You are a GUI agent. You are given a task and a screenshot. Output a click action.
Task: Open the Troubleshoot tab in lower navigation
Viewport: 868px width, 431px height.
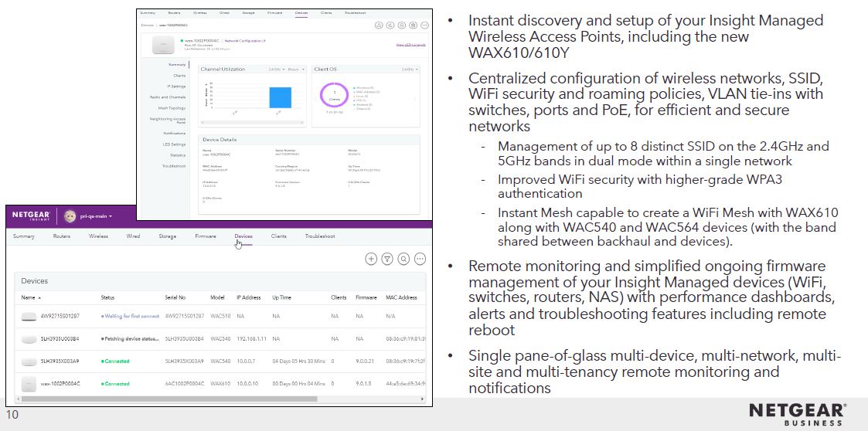point(320,236)
